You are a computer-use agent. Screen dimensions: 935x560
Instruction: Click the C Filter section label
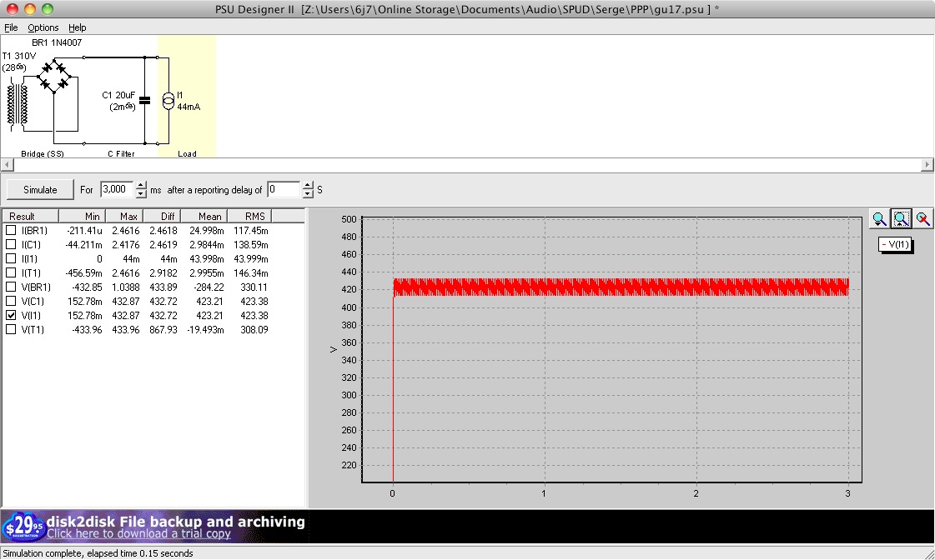click(121, 153)
